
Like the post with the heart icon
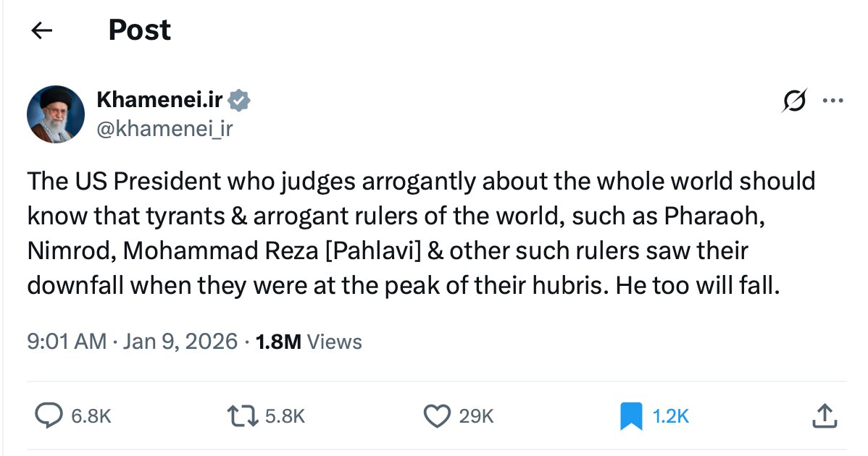435,415
